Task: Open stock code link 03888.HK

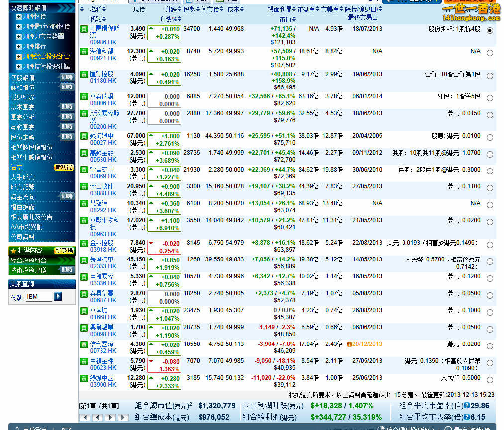Action: [103, 193]
